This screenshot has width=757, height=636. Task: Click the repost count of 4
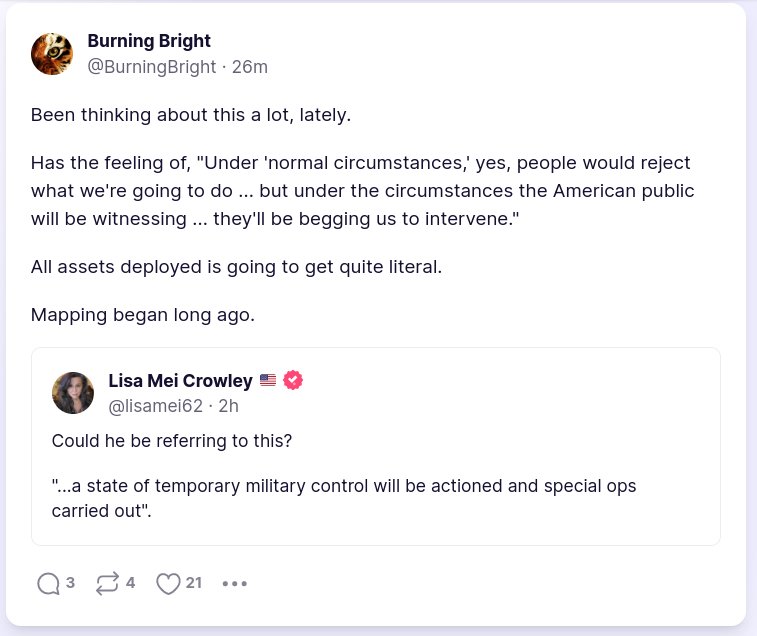[130, 583]
